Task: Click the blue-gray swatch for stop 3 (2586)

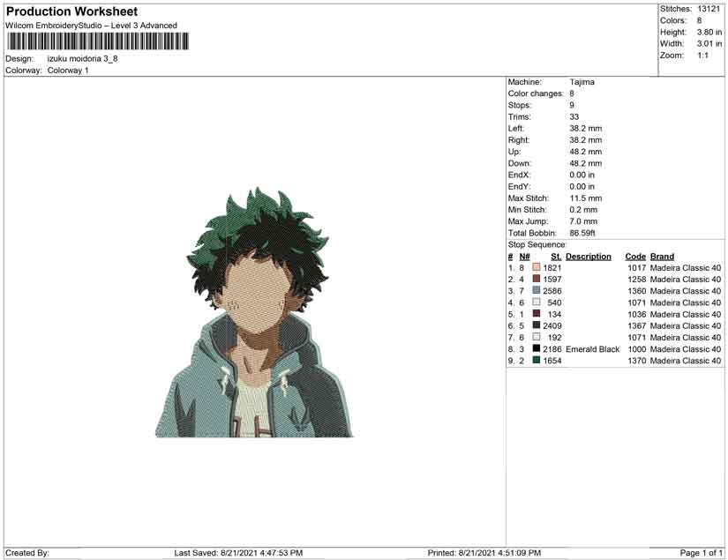Action: tap(537, 290)
